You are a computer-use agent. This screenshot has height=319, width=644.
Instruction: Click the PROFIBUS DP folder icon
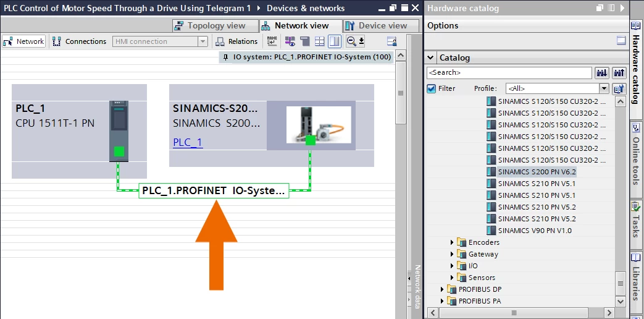(x=451, y=289)
